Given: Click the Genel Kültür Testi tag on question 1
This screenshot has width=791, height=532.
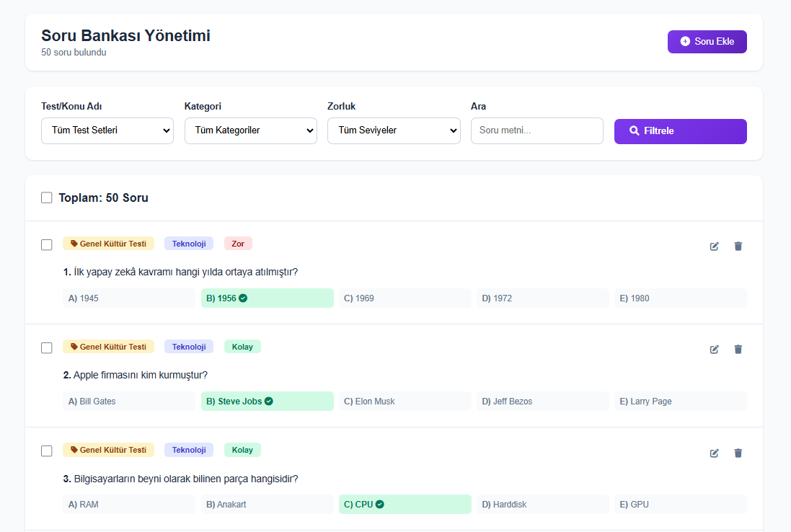Looking at the screenshot, I should pos(108,244).
